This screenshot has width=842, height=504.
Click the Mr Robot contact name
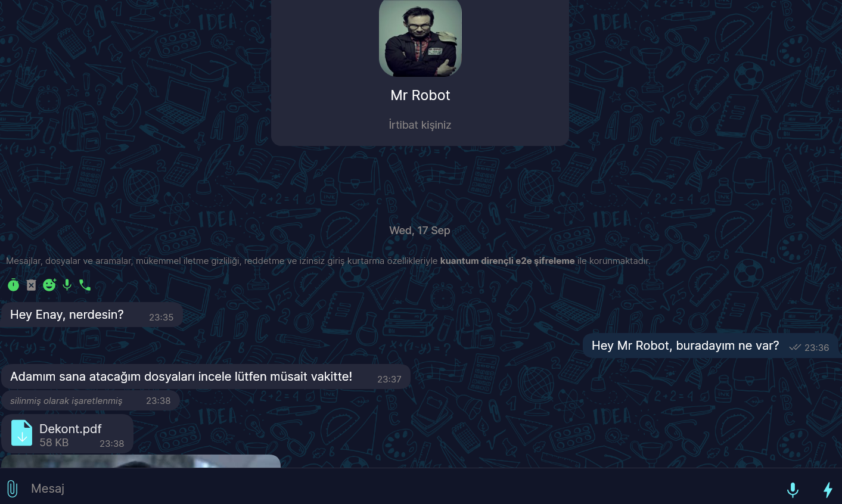point(420,95)
